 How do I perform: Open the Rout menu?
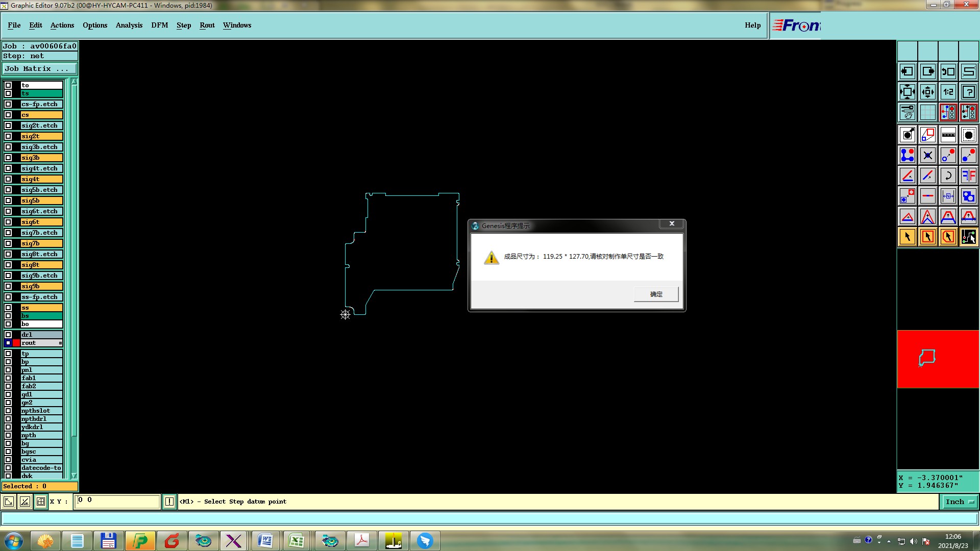coord(207,25)
